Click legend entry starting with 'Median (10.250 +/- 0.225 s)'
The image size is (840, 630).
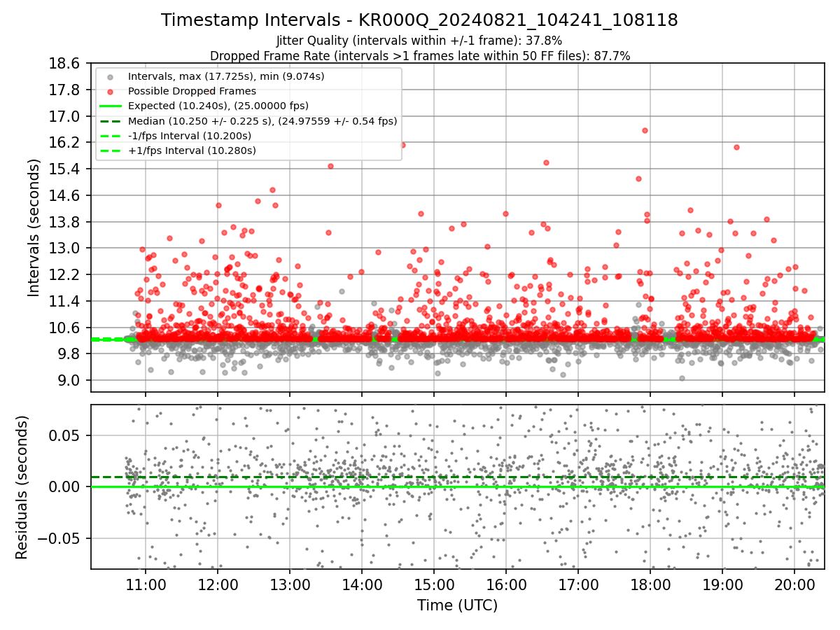pyautogui.click(x=262, y=121)
